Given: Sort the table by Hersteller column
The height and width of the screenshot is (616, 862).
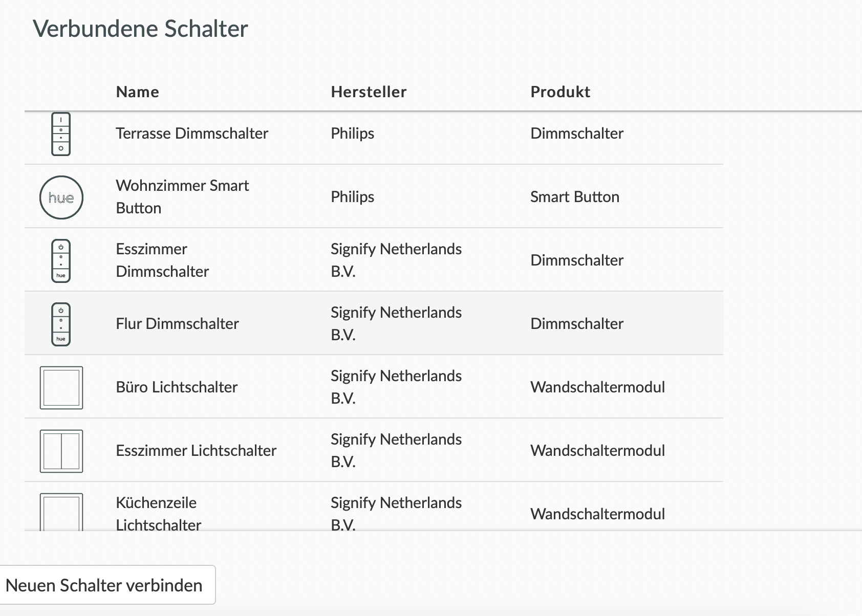Looking at the screenshot, I should tap(369, 92).
